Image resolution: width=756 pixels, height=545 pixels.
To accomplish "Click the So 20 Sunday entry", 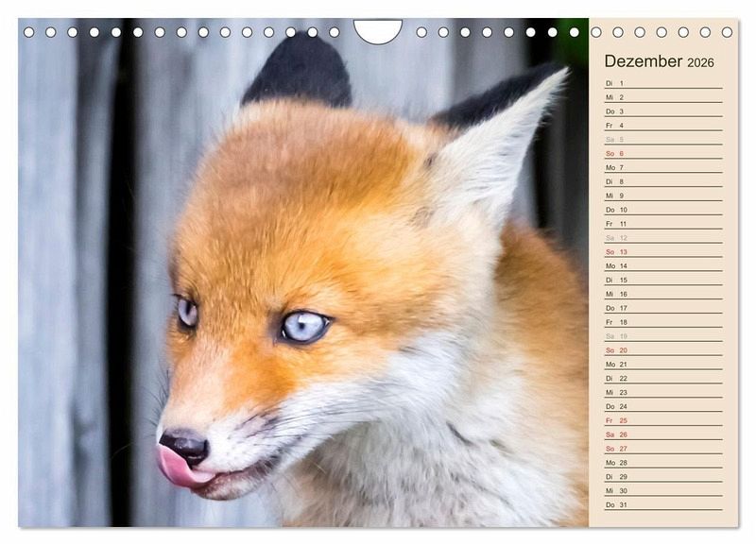I will (662, 350).
